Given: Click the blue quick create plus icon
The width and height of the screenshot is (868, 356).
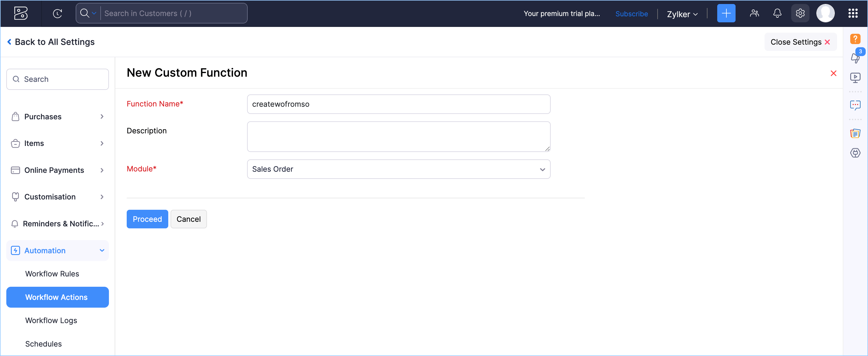Looking at the screenshot, I should coord(726,13).
